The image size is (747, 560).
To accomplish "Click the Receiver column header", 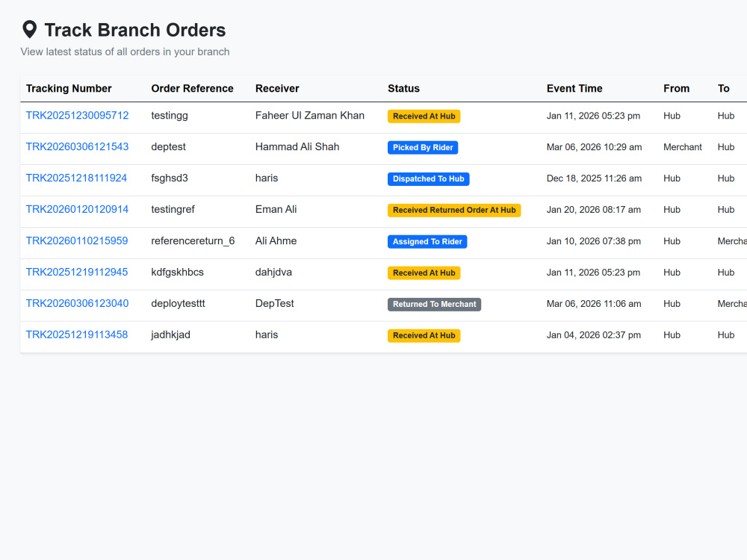I will [277, 89].
